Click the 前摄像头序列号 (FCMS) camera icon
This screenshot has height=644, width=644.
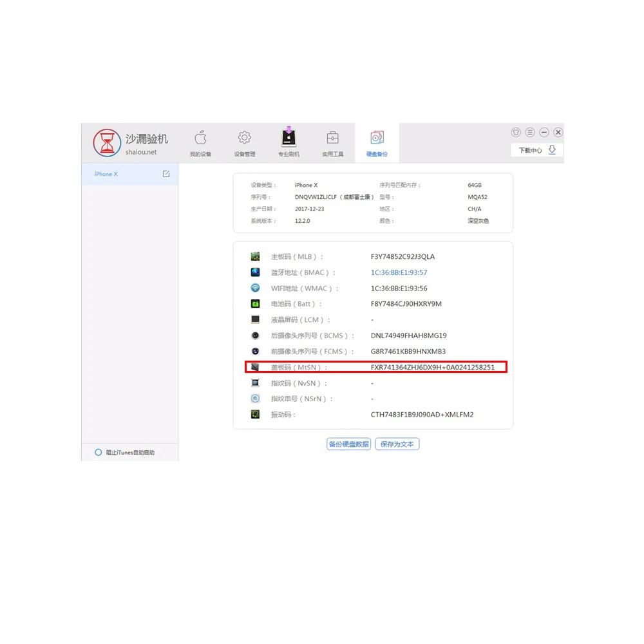[256, 351]
